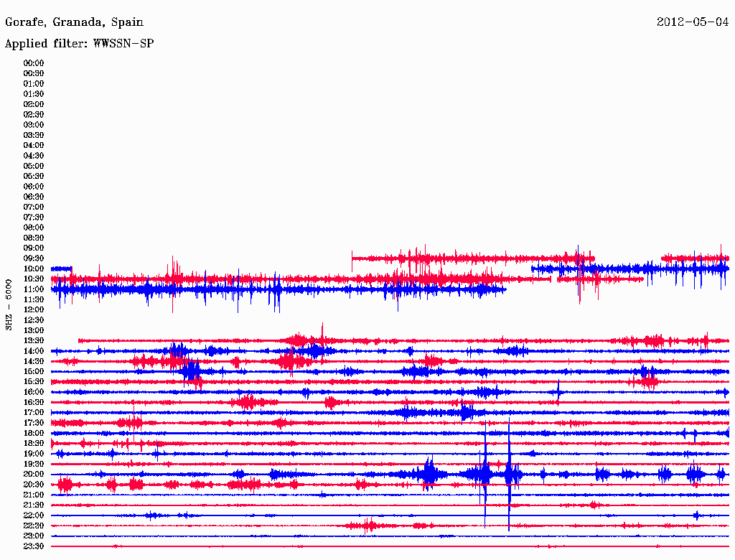Click the 20:30 time label
Screen dimensions: 735x560
(x=34, y=485)
